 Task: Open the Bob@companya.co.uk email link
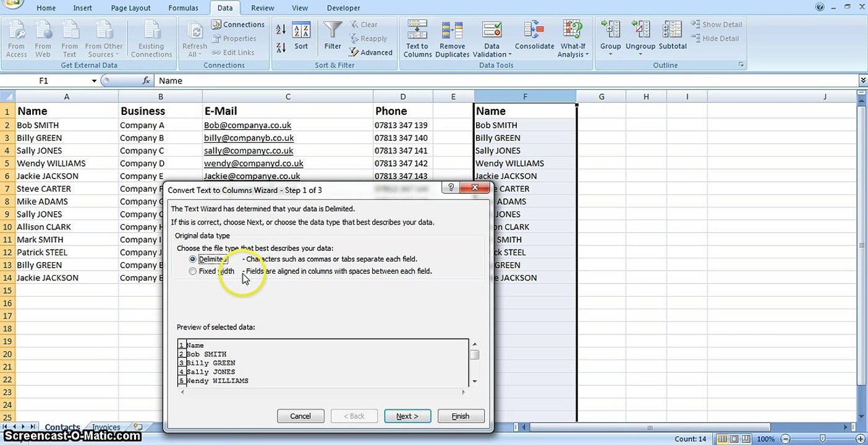(x=247, y=125)
